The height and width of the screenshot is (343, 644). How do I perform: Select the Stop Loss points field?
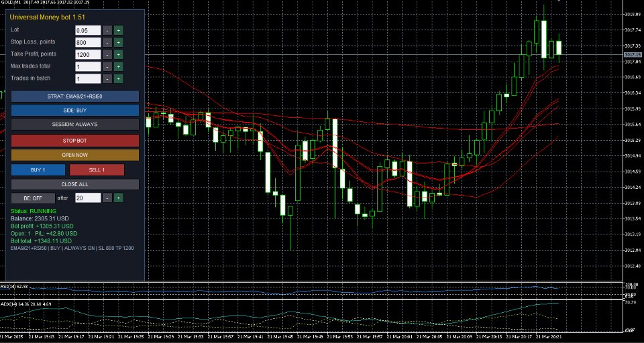(x=88, y=42)
